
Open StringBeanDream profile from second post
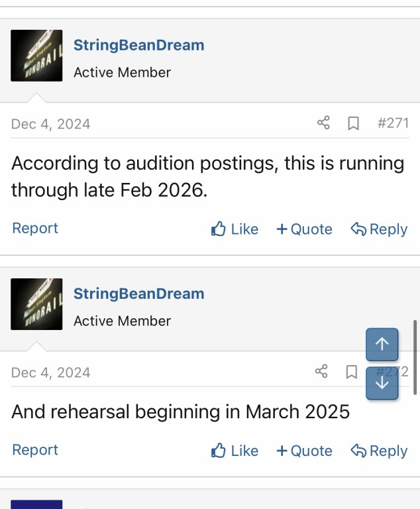138,294
